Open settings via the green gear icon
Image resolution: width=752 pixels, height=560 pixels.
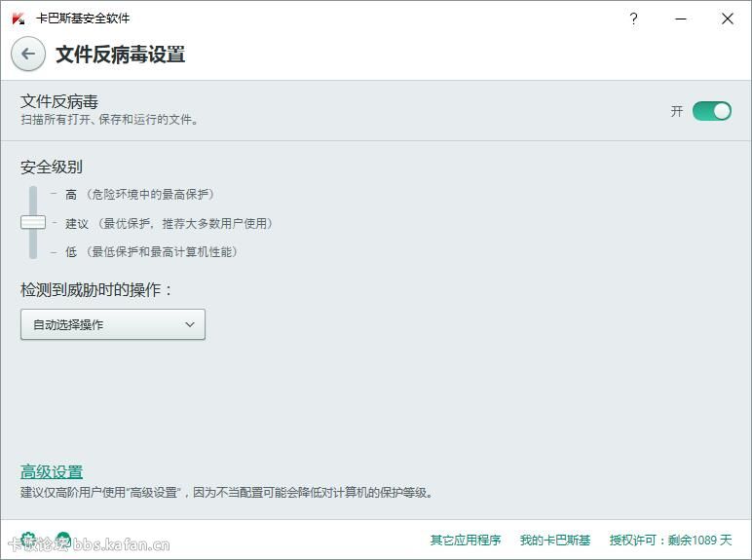[x=28, y=540]
